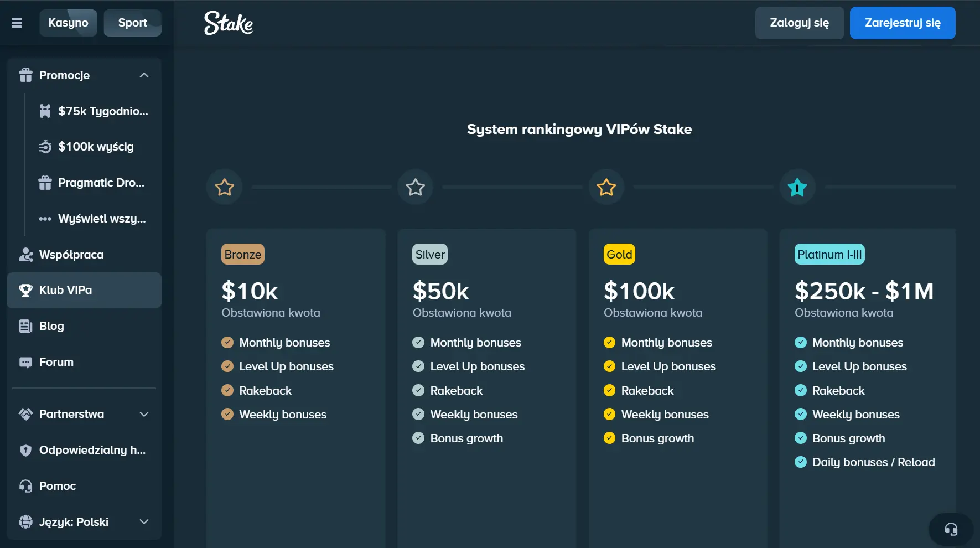
Task: Click Bonus growth in Gold card
Action: pyautogui.click(x=658, y=438)
